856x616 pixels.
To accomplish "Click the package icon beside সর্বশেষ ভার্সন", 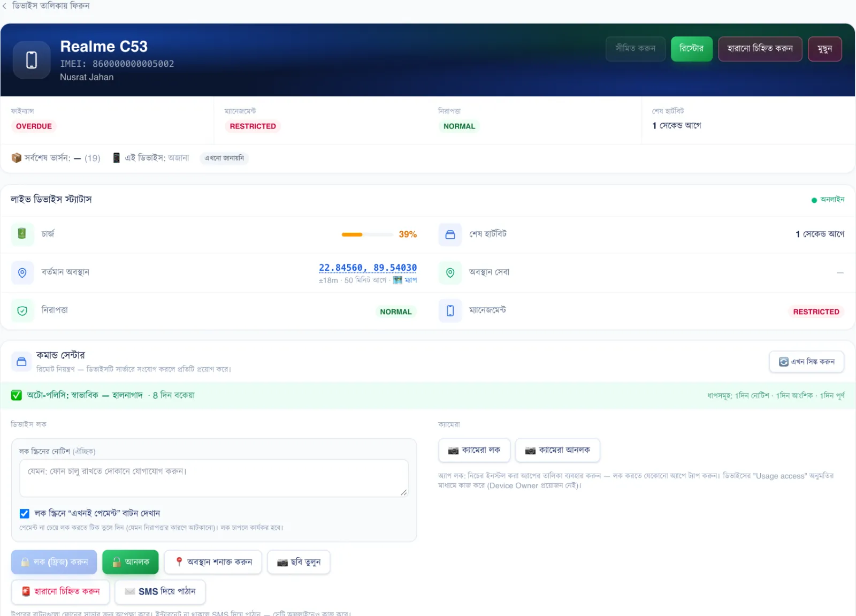I will [x=17, y=158].
